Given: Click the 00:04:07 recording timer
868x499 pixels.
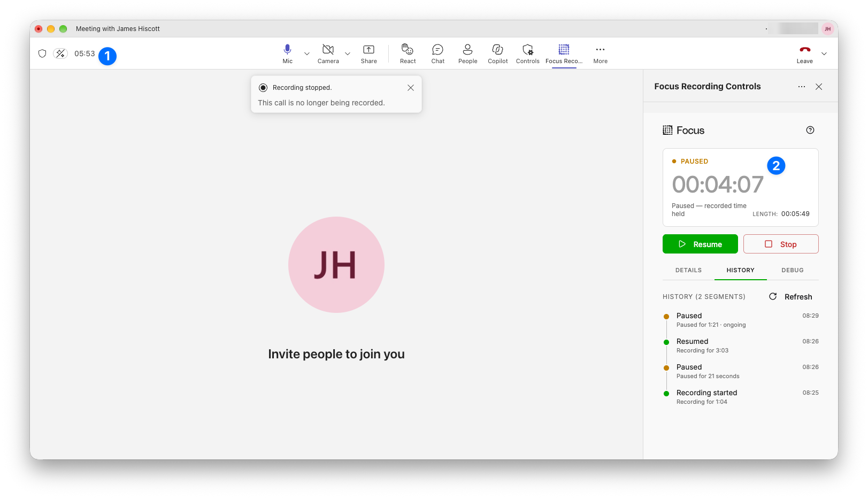Looking at the screenshot, I should click(x=718, y=185).
